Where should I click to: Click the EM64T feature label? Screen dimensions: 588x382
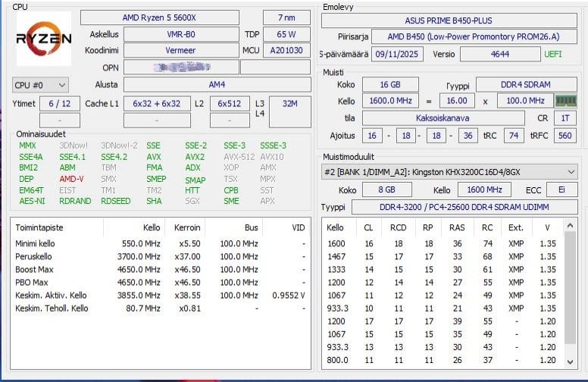coord(31,190)
